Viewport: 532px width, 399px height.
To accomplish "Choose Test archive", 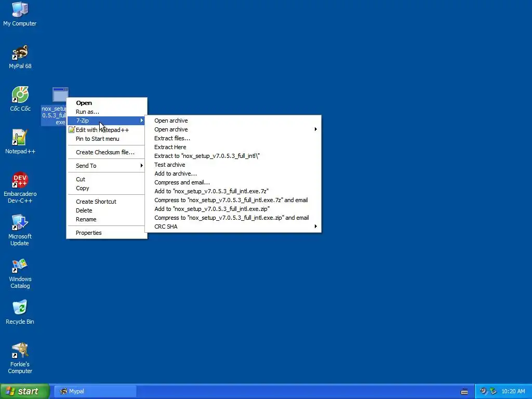I will tap(233, 165).
